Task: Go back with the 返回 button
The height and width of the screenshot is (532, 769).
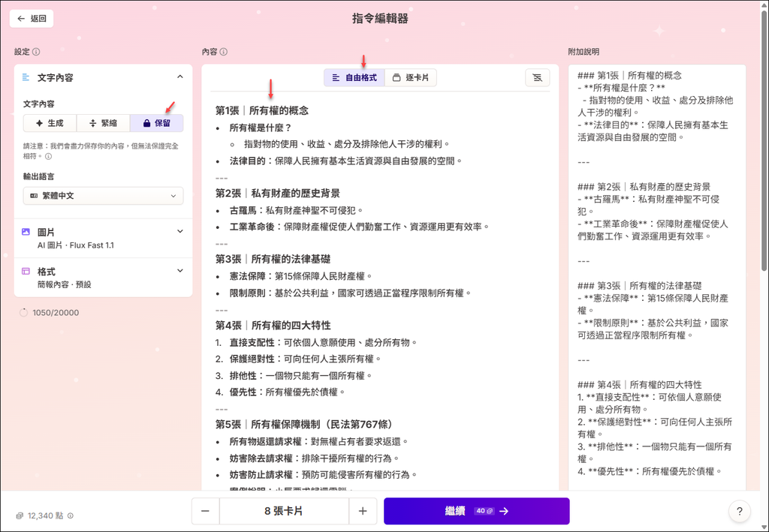Action: [x=32, y=19]
